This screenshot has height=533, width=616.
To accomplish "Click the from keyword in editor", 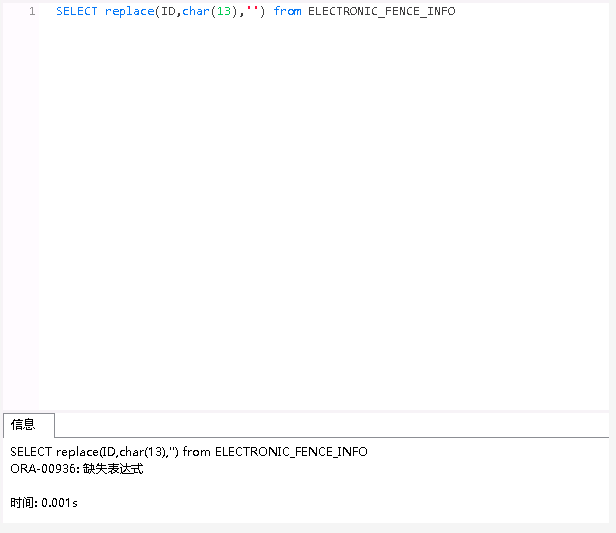I will (x=288, y=11).
